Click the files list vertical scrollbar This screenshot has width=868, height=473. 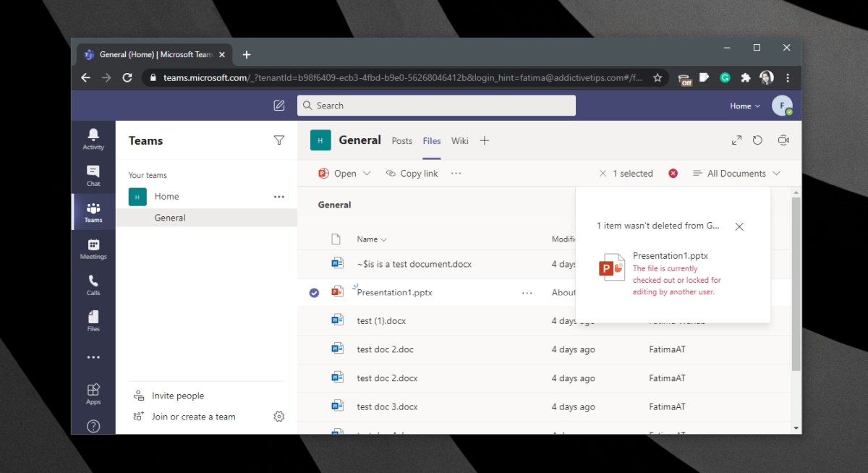[x=796, y=284]
